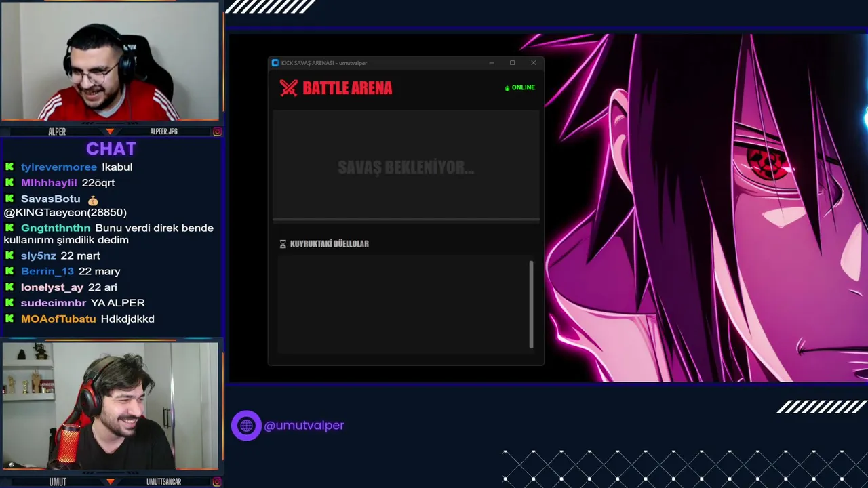Minimize the Kick Savaş Arenası window
The height and width of the screenshot is (488, 868).
click(x=492, y=63)
